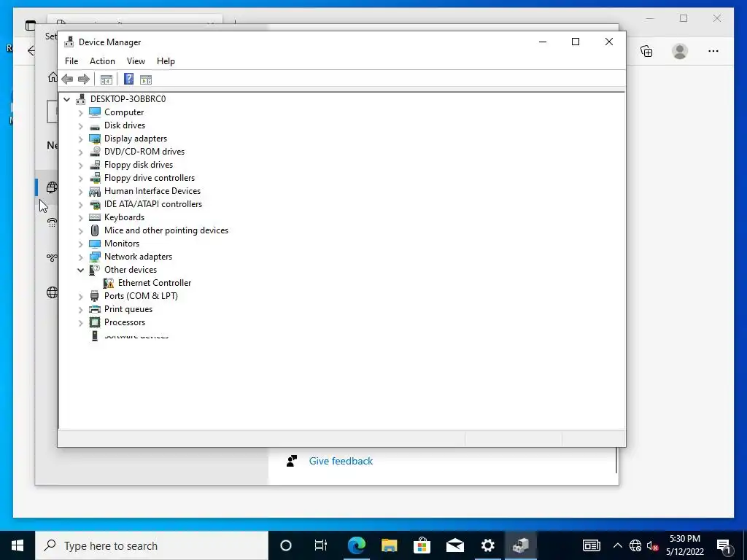Open Microsoft Edge from the taskbar

(356, 545)
